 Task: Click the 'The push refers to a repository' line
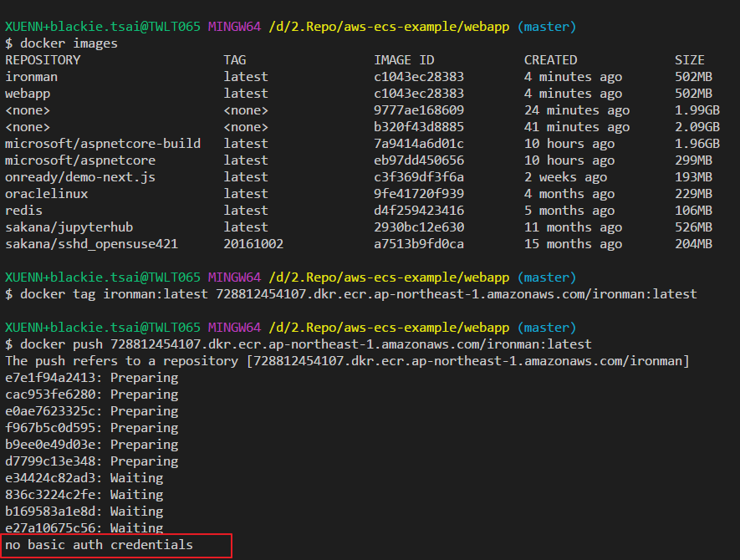pyautogui.click(x=347, y=361)
